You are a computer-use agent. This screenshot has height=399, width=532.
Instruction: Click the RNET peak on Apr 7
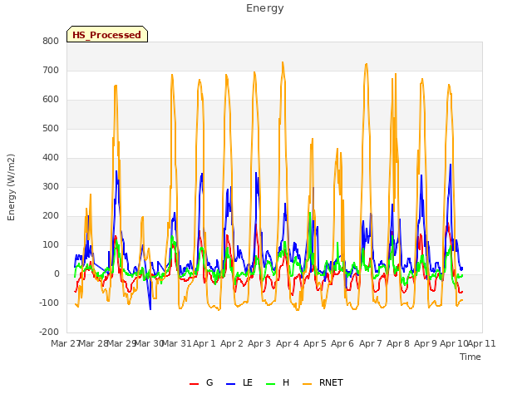(x=367, y=64)
